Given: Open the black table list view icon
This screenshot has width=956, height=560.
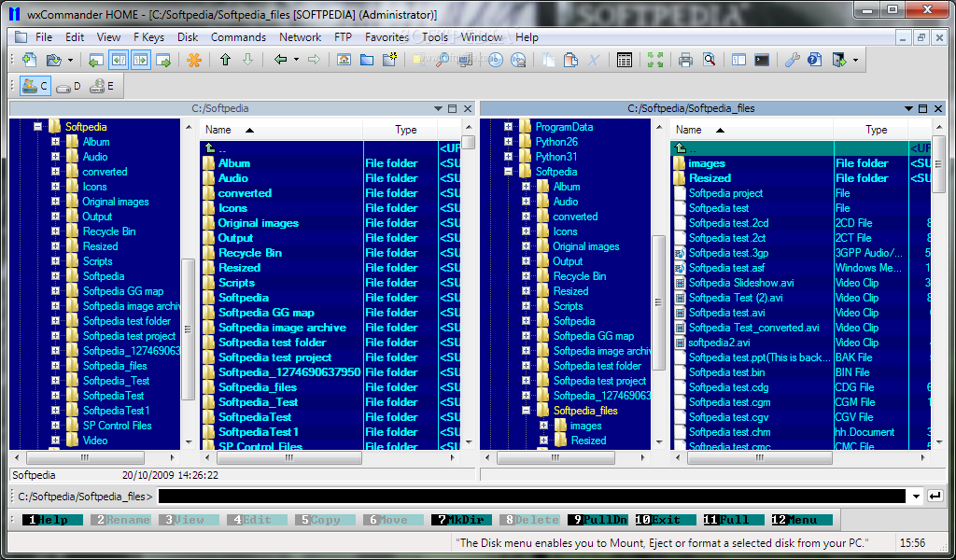Looking at the screenshot, I should [625, 60].
